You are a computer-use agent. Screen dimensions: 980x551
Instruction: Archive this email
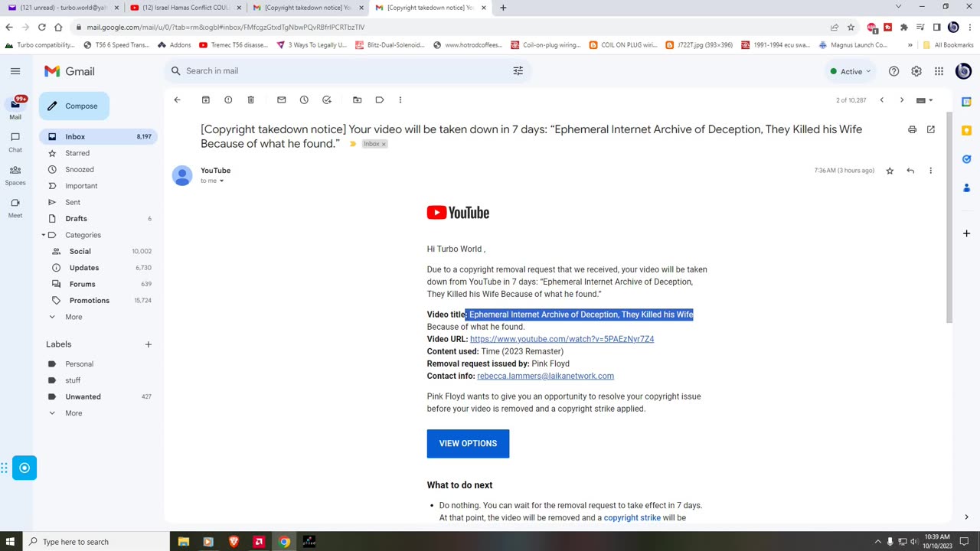[x=206, y=100]
